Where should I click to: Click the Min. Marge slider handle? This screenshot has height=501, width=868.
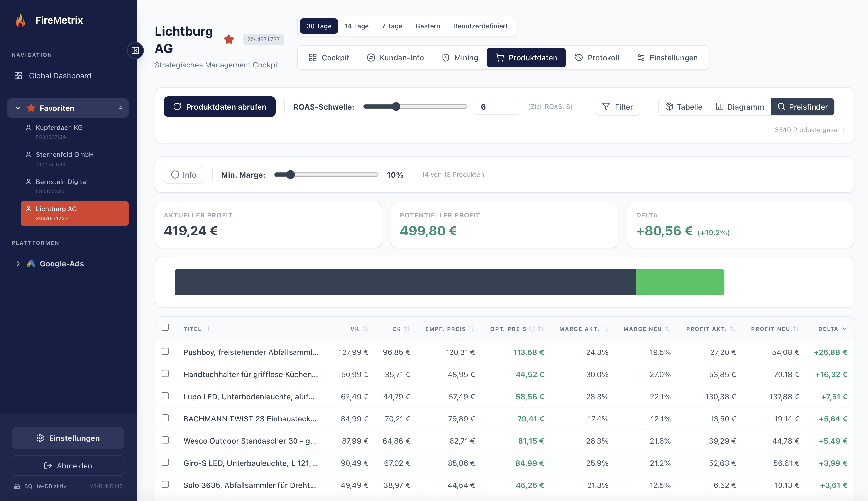(291, 175)
